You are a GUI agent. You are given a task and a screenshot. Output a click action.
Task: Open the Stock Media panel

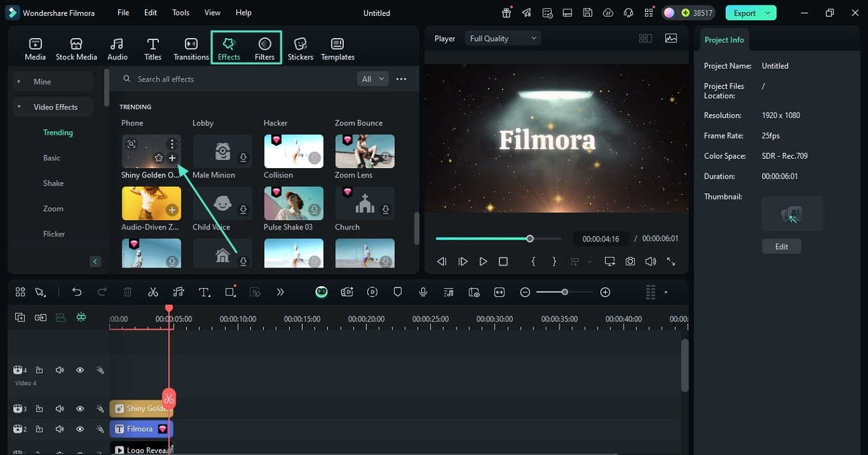pyautogui.click(x=76, y=49)
